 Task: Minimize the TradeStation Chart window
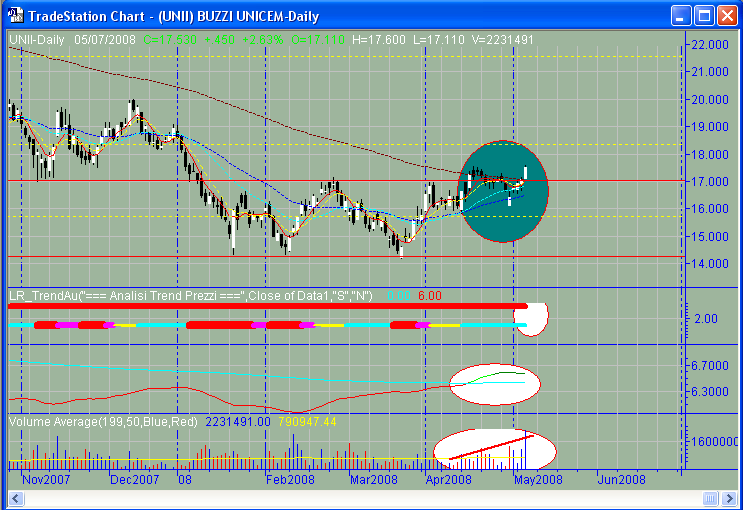click(x=680, y=16)
